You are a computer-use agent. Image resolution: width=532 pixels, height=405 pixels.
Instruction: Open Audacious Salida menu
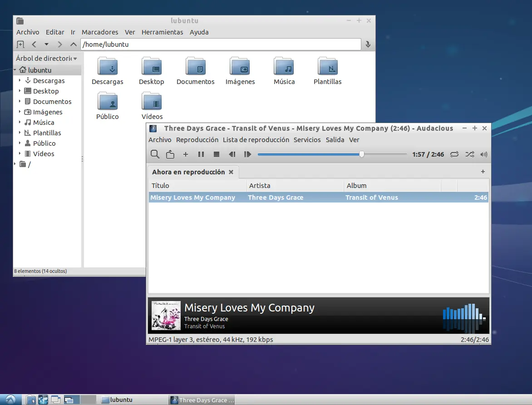(x=335, y=140)
